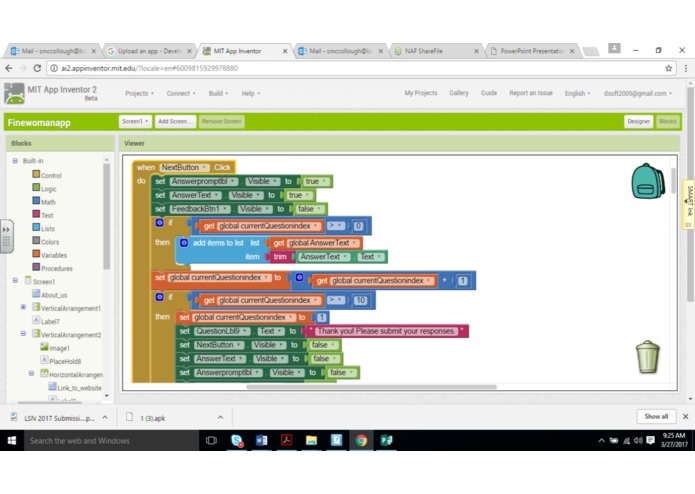The width and height of the screenshot is (695, 494).
Task: Switch to the Upload an app browser tab
Action: click(x=149, y=51)
